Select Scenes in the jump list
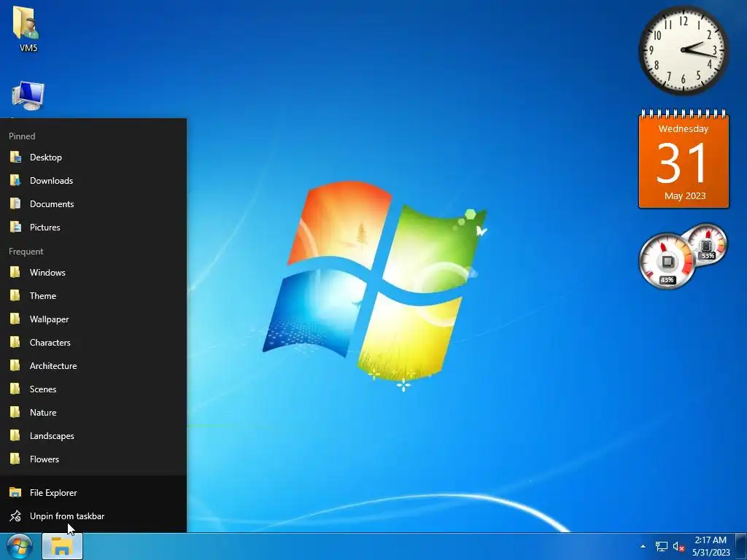The image size is (747, 560). tap(93, 389)
